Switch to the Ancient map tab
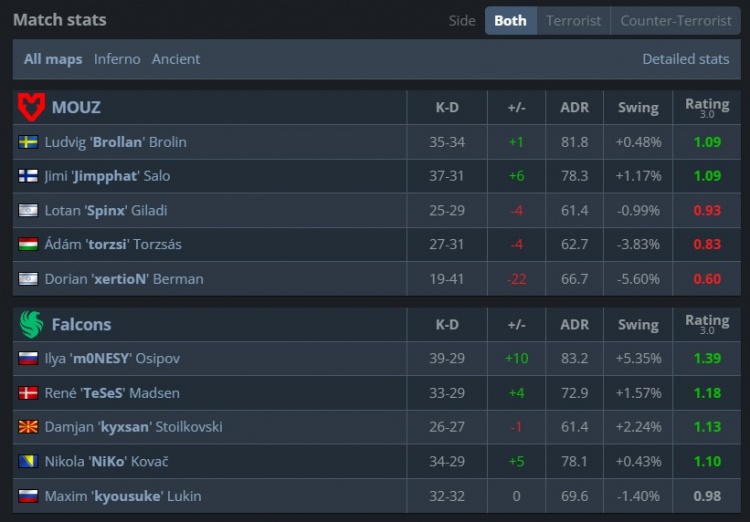Viewport: 750px width, 522px height. [x=176, y=59]
